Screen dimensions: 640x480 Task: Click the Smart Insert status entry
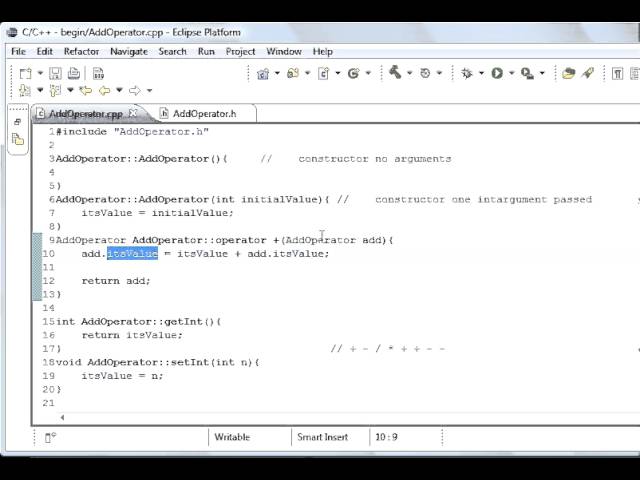(322, 437)
